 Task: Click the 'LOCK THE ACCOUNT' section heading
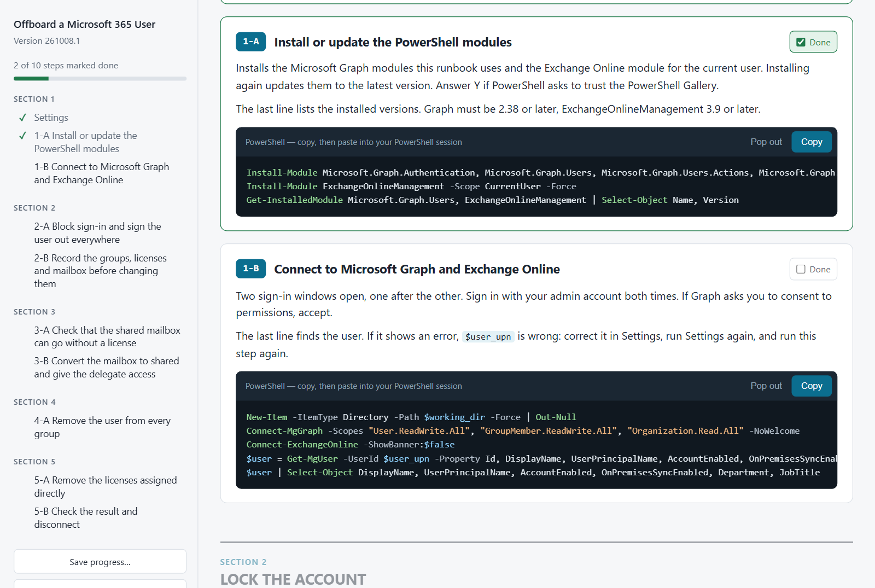click(x=293, y=579)
